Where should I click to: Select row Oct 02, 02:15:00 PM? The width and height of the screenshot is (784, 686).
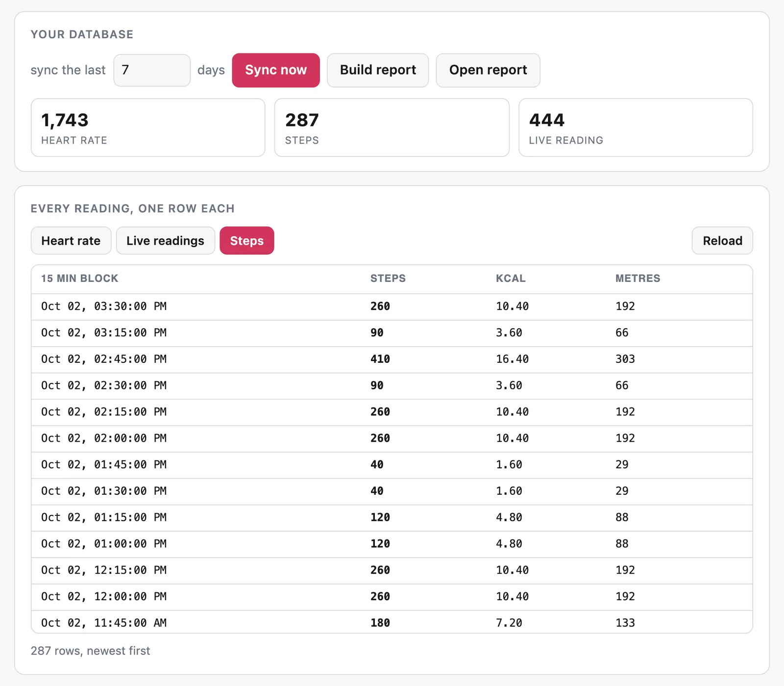[x=392, y=412]
